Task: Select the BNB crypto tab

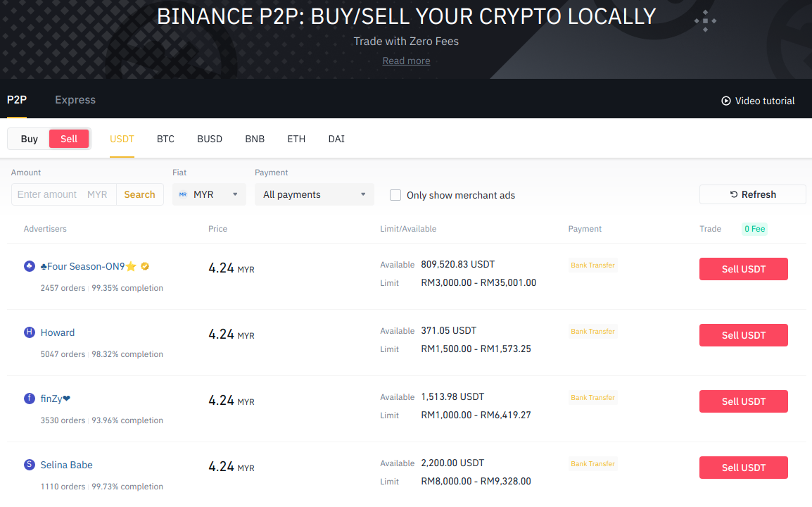Action: point(255,139)
